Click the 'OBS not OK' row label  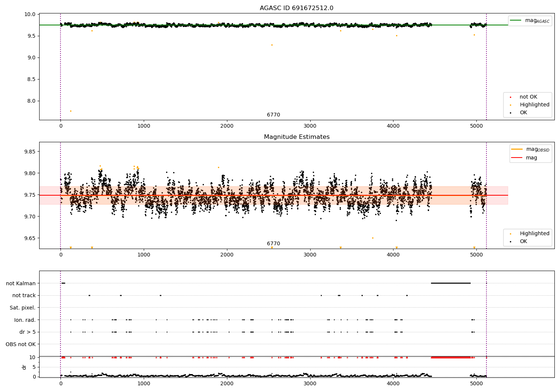click(21, 344)
